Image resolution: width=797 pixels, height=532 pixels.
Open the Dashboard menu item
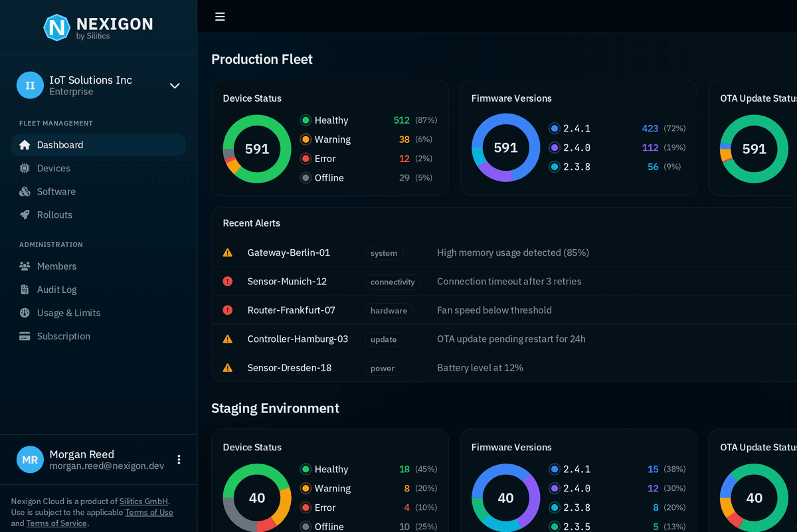(x=60, y=145)
